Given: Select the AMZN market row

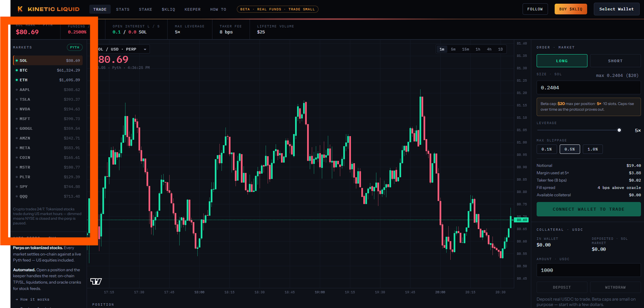Looking at the screenshot, I should click(x=48, y=138).
